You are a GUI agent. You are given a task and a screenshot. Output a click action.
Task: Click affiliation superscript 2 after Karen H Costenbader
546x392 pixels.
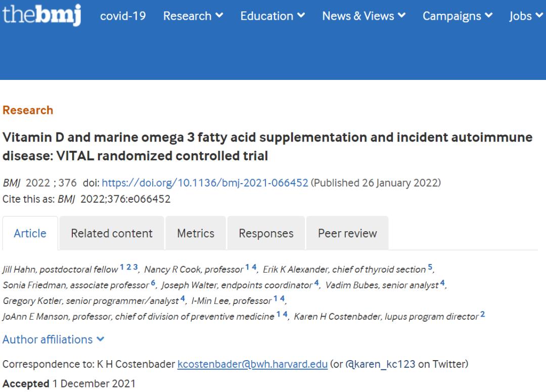(482, 314)
